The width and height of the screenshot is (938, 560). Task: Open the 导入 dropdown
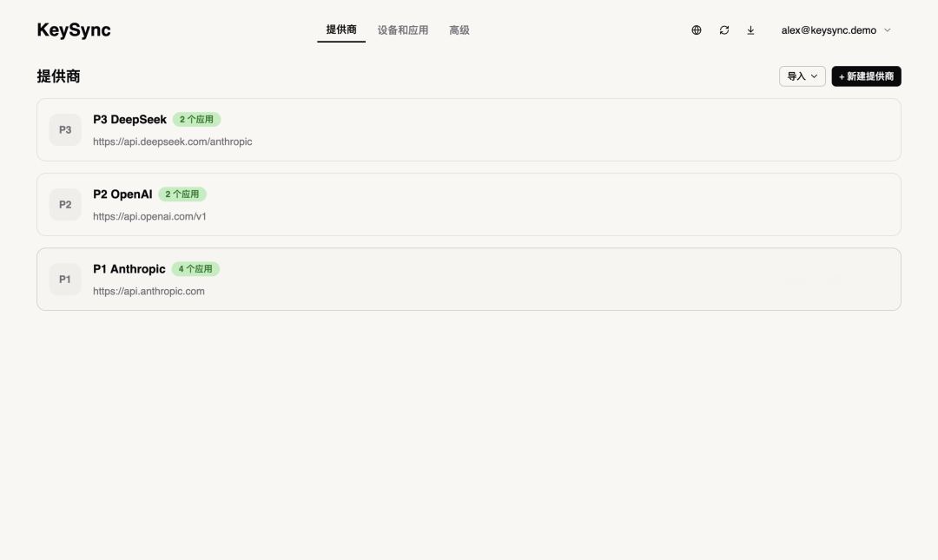pos(803,76)
